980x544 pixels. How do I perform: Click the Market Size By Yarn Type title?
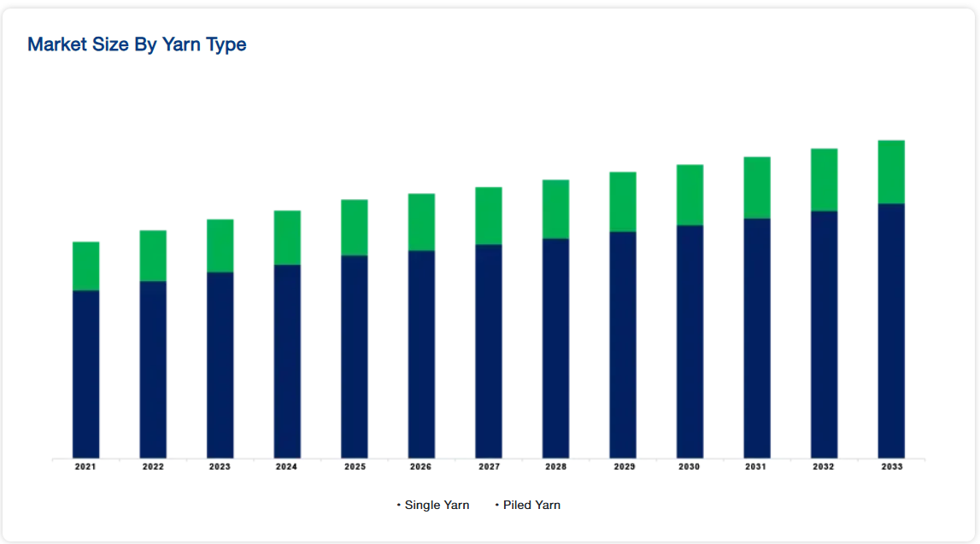tap(137, 44)
